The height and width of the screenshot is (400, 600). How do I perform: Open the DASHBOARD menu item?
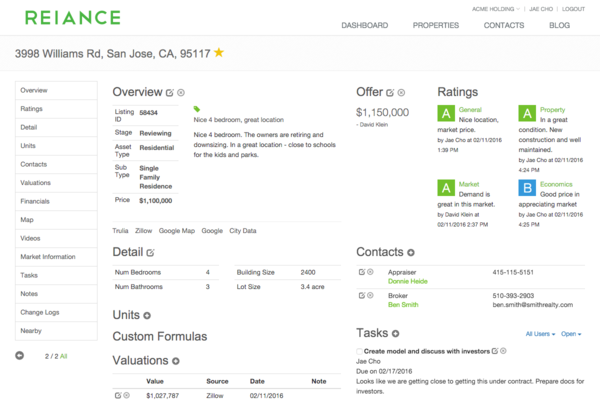364,25
